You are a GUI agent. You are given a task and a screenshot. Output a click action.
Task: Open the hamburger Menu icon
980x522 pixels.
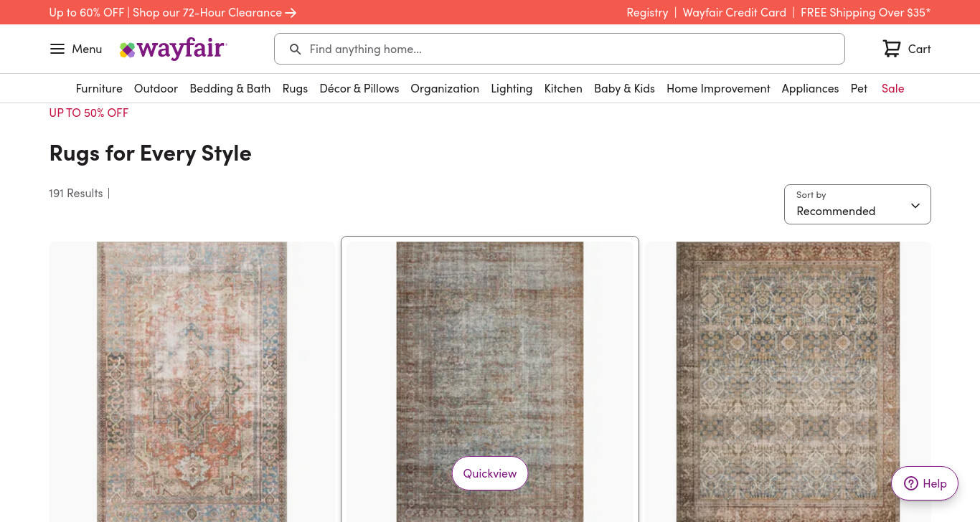tap(57, 49)
